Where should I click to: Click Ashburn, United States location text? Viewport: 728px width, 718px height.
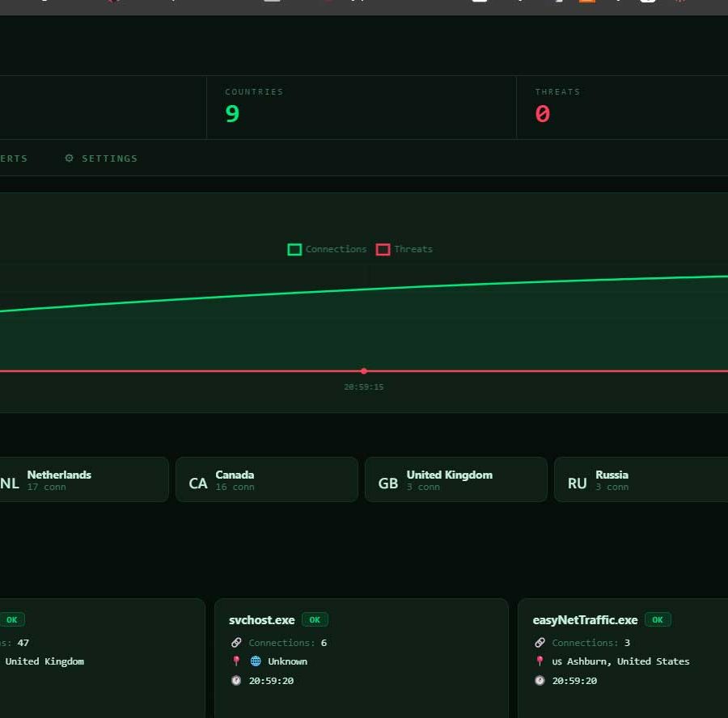point(629,661)
